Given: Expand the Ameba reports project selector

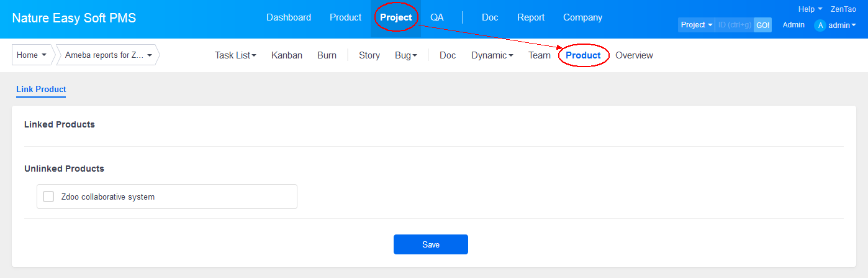Looking at the screenshot, I should pos(108,55).
